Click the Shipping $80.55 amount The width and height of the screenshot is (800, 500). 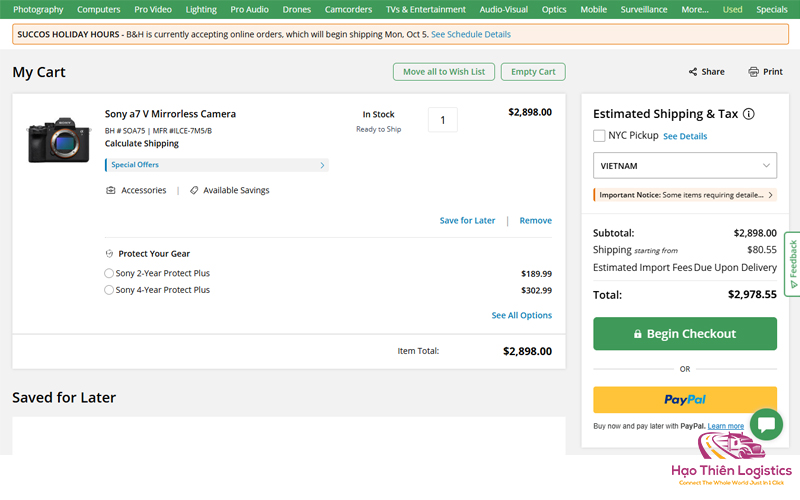pos(762,249)
